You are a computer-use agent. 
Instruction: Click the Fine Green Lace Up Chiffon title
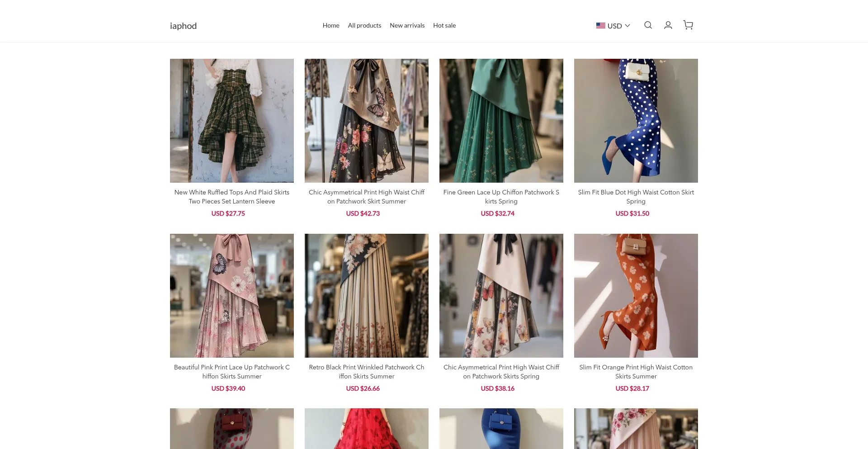coord(501,197)
